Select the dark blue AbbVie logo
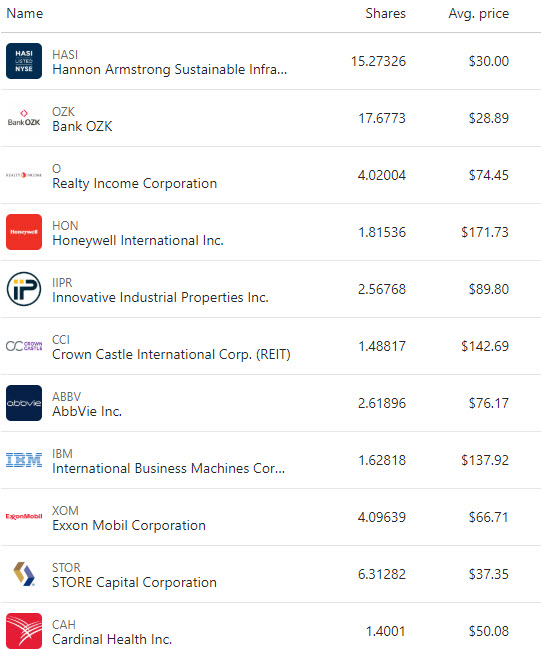The height and width of the screenshot is (658, 541). (x=24, y=403)
